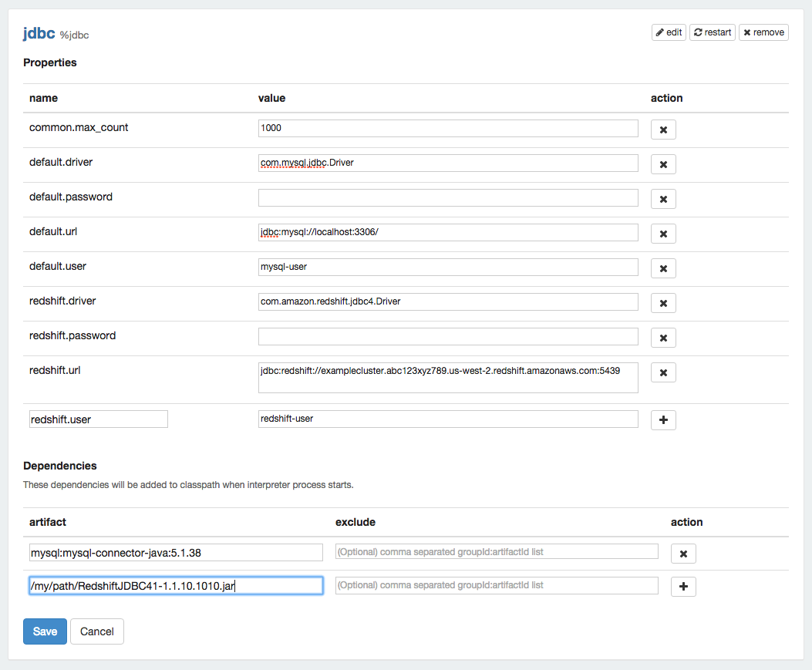Add the RedshiftJDBC41 jar dependency
Screen dimensions: 812x670
tap(683, 587)
